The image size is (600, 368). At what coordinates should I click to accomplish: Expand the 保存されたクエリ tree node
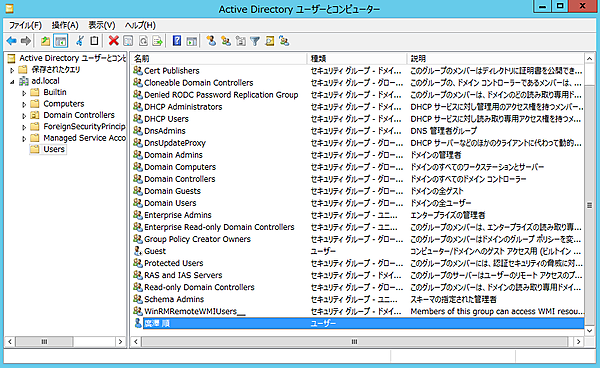coord(12,70)
